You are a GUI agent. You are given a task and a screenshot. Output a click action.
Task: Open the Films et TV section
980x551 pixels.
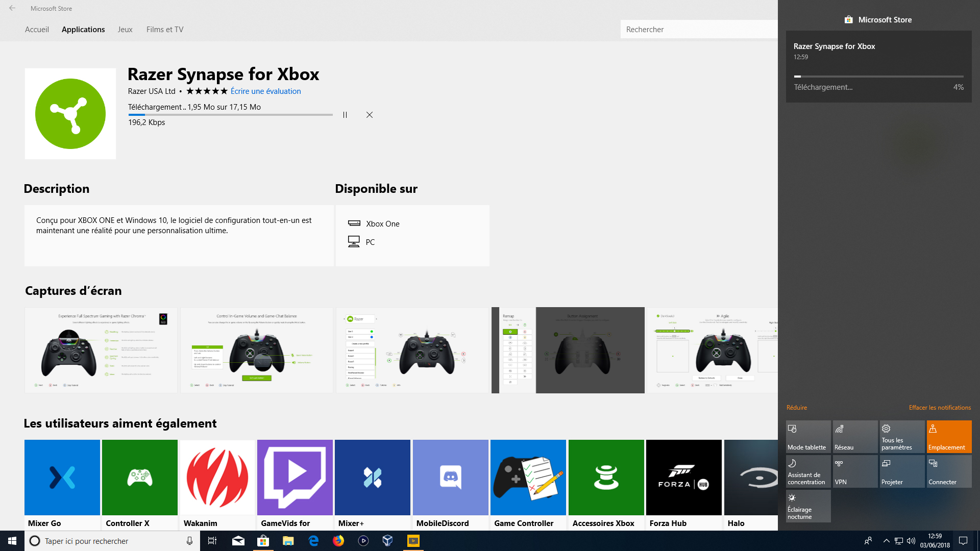(x=164, y=29)
